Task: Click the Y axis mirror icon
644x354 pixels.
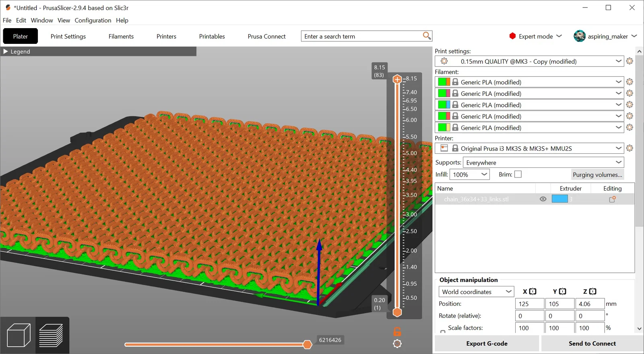Action: 562,291
